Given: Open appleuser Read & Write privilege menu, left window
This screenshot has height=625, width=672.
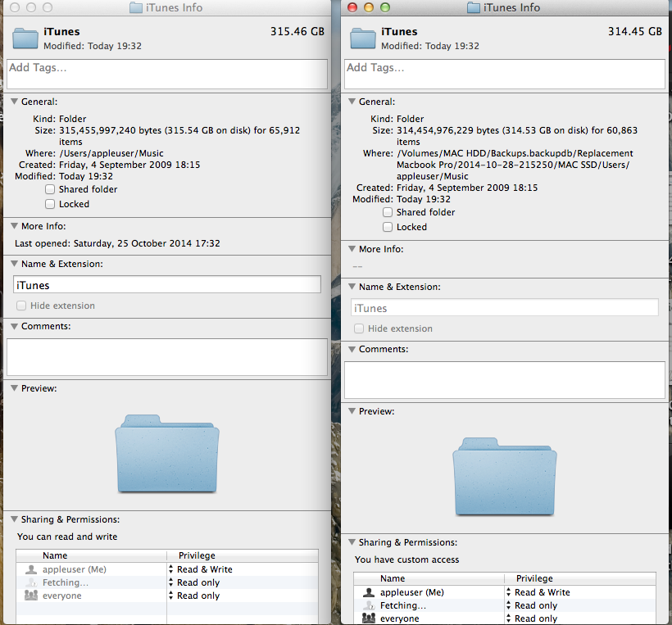Looking at the screenshot, I should click(201, 569).
